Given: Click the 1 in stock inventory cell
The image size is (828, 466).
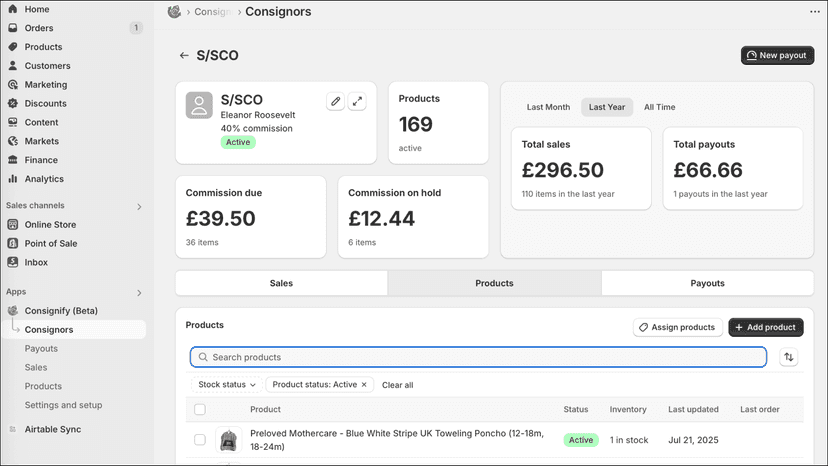Looking at the screenshot, I should (629, 440).
